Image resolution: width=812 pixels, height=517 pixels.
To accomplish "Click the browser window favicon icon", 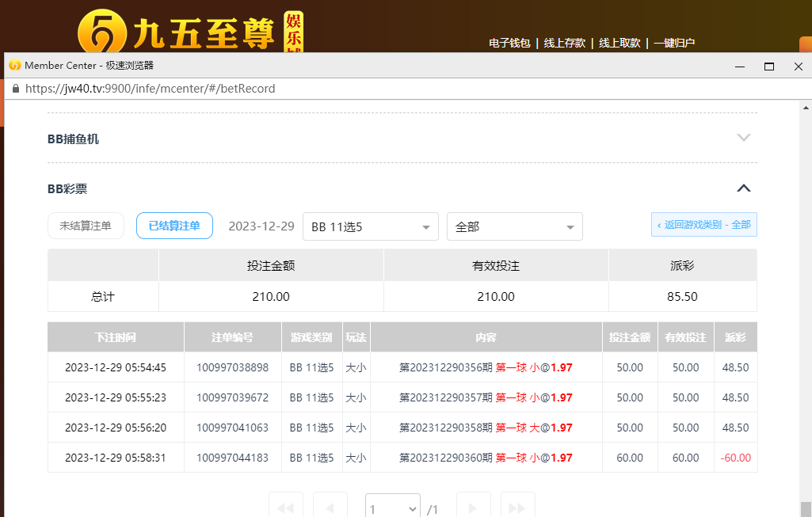I will coord(14,65).
